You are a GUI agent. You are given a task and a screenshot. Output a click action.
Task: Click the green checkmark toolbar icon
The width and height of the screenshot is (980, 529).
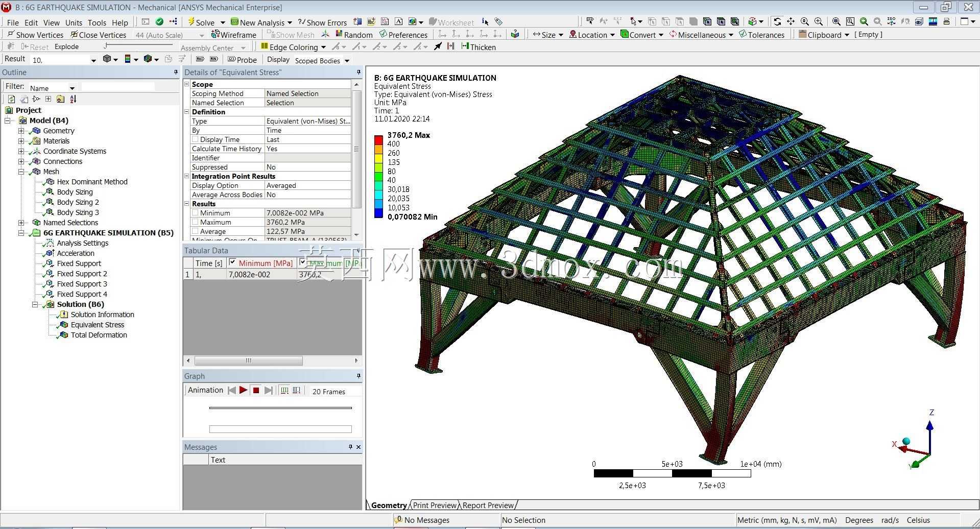tap(159, 22)
